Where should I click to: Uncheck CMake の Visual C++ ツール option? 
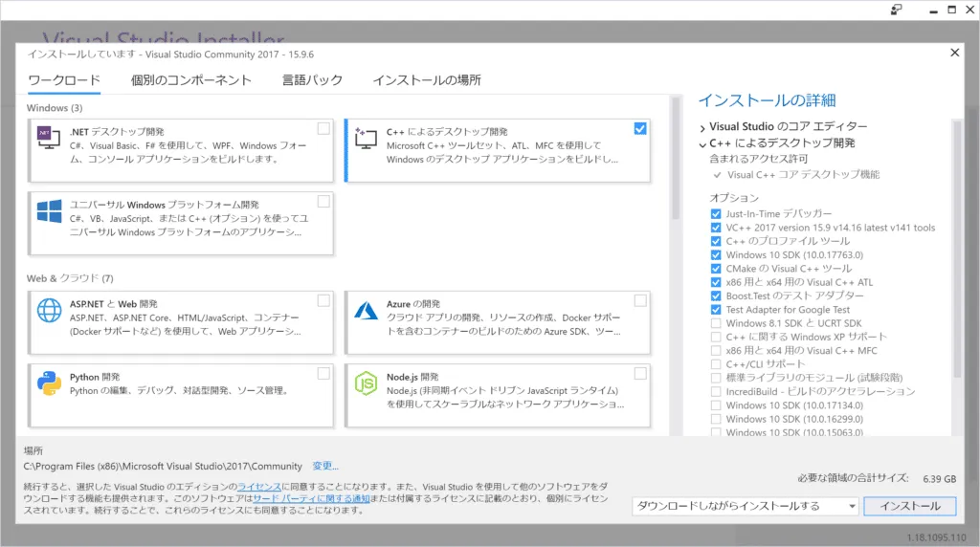pos(716,269)
